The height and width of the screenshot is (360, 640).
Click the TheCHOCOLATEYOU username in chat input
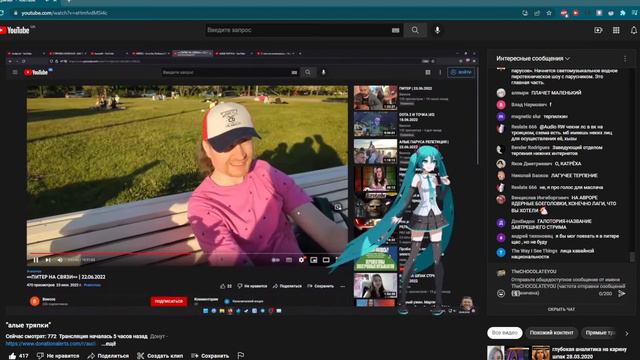pos(533,271)
